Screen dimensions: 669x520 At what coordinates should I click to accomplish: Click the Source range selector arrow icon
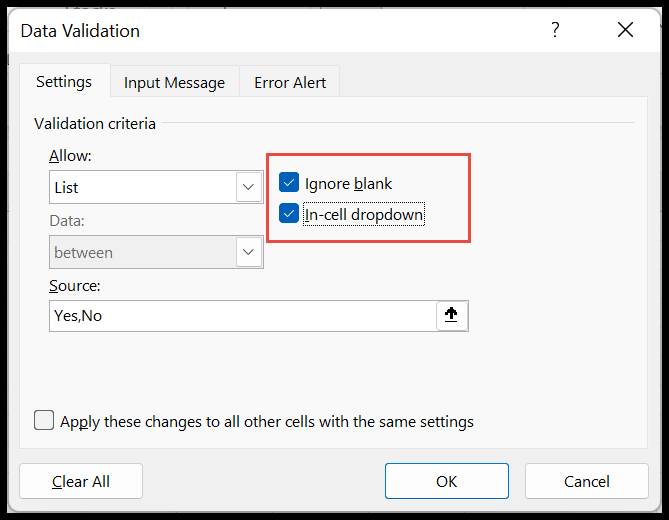pyautogui.click(x=451, y=315)
